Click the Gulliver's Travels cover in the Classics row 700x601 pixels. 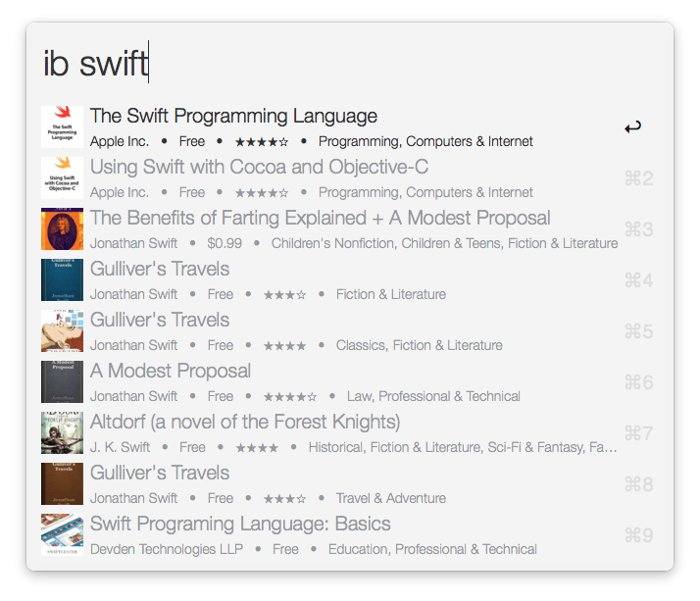(62, 331)
